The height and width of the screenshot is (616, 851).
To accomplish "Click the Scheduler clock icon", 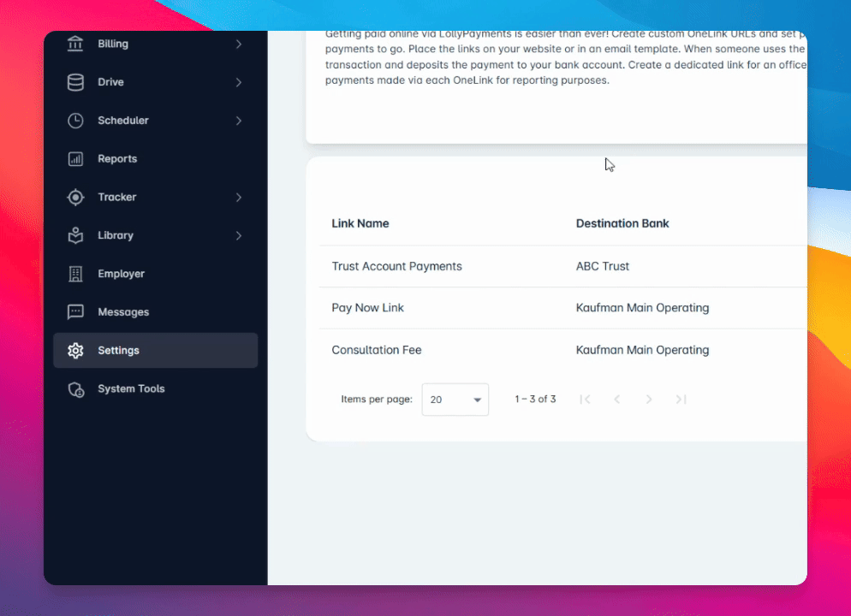I will (75, 121).
